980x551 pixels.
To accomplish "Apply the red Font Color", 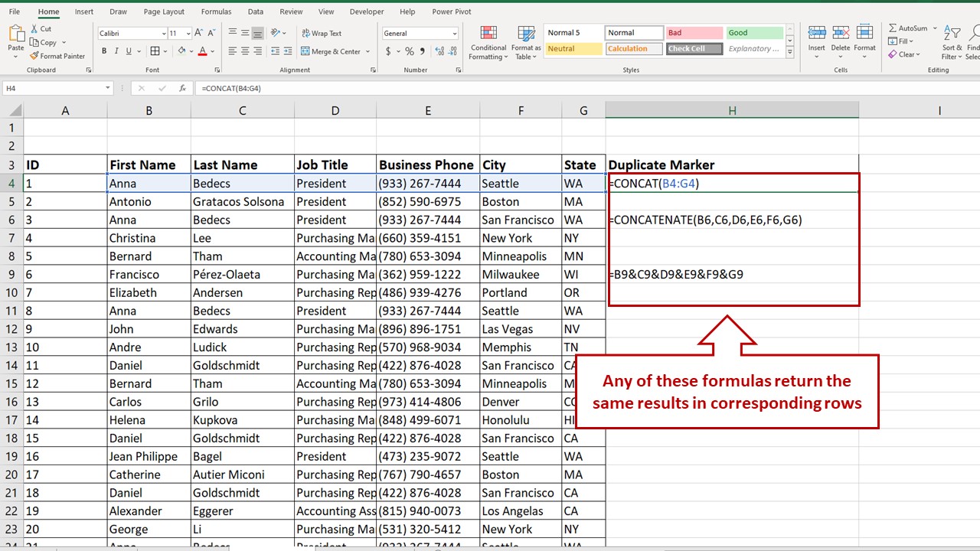I will tap(202, 51).
